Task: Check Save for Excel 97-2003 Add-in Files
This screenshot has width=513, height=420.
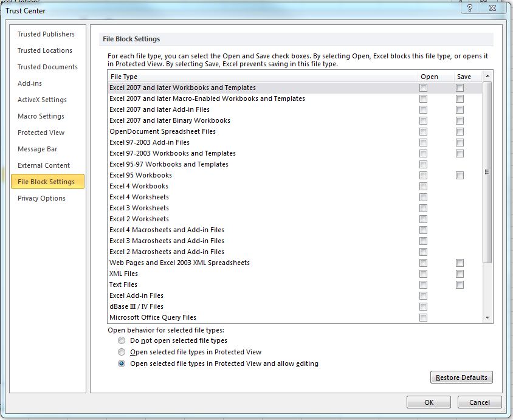Action: point(460,143)
